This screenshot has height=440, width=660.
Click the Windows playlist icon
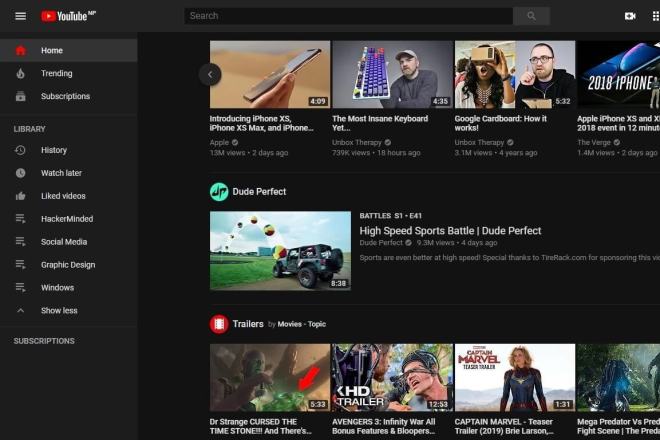click(20, 288)
